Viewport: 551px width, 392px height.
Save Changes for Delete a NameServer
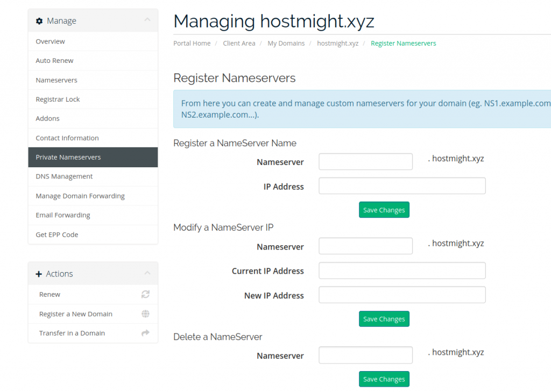(384, 379)
